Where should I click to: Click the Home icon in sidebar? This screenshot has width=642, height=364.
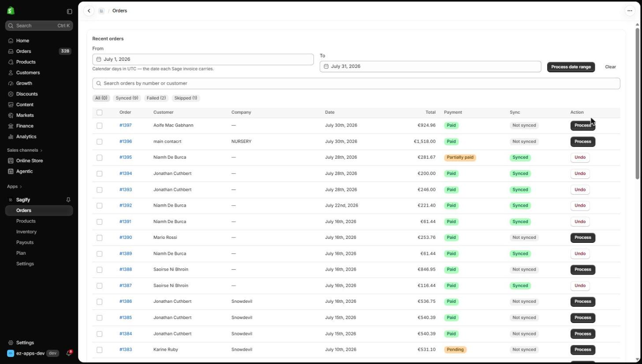[x=11, y=41]
